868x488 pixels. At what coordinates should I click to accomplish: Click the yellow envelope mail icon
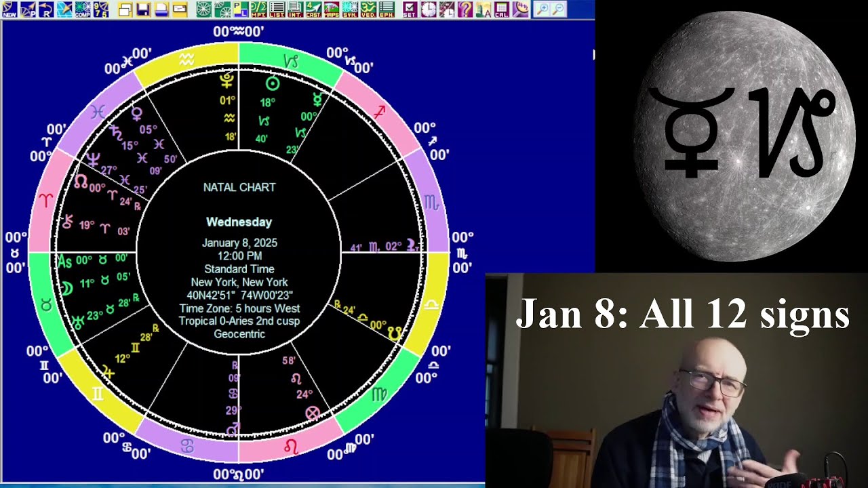[180, 9]
